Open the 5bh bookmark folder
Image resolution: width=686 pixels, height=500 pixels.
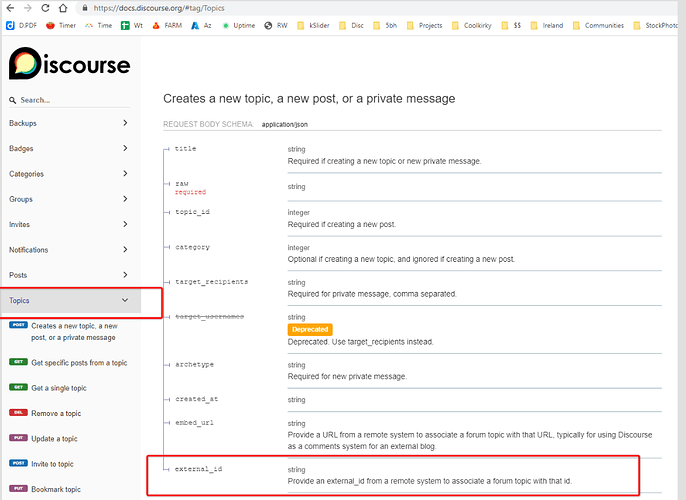[385, 25]
